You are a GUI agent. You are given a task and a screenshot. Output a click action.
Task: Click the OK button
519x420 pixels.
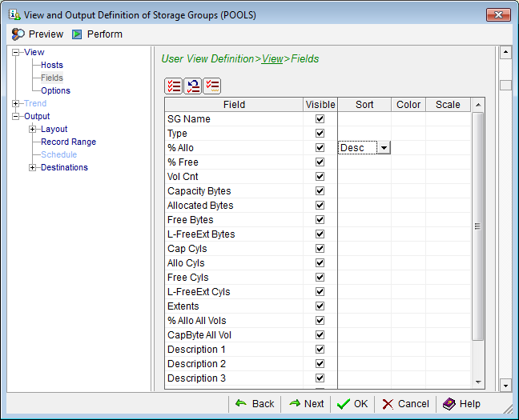coord(352,404)
